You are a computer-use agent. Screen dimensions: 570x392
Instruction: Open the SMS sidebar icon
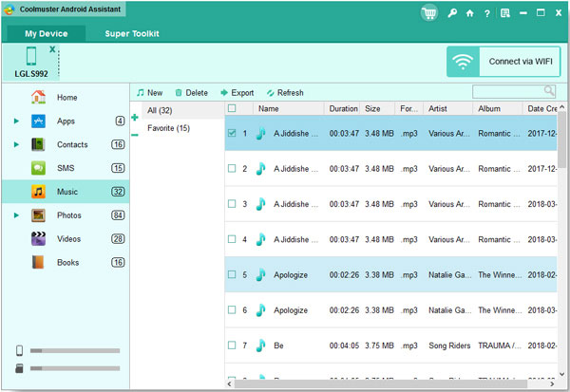(38, 168)
